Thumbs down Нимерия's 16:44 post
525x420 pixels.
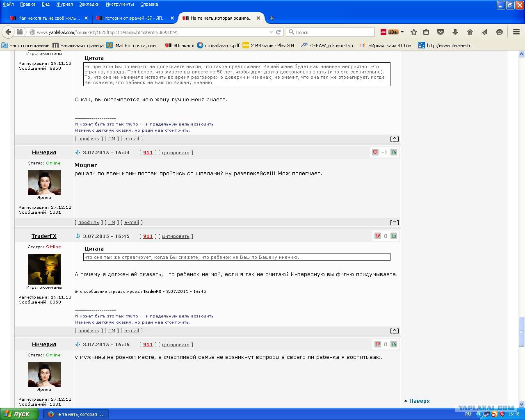(x=375, y=152)
